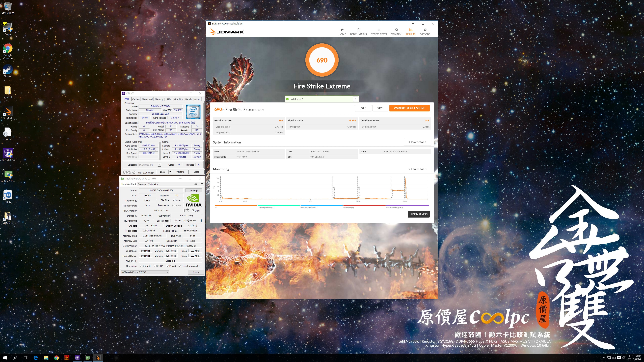This screenshot has width=644, height=362.
Task: Switch to the Caches tab in CPU-Z
Action: pyautogui.click(x=136, y=99)
